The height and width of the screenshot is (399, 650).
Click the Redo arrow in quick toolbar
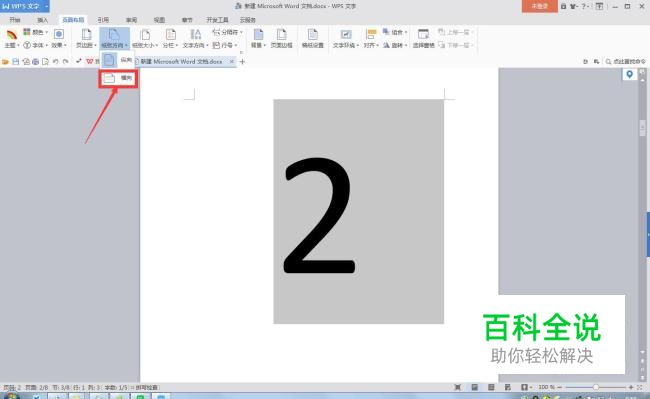[65, 62]
